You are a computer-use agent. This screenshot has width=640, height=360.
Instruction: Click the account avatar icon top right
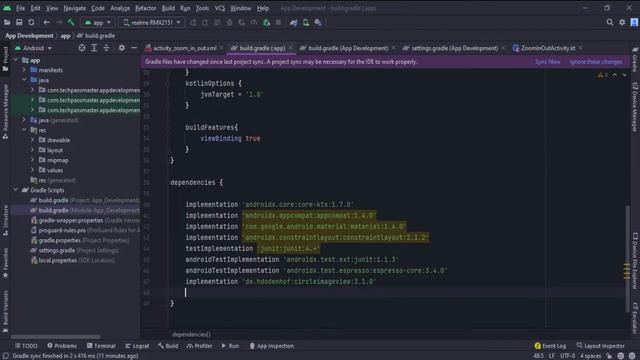point(634,22)
